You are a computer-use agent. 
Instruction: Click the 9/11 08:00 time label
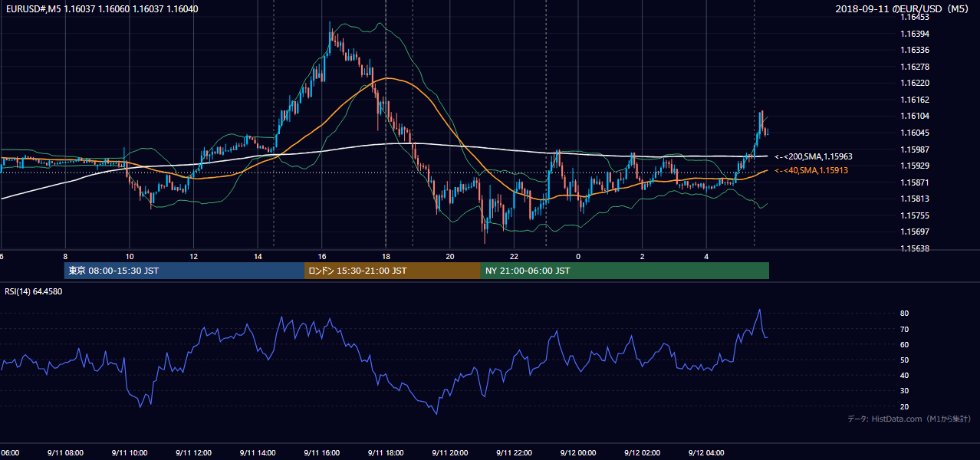pos(65,453)
